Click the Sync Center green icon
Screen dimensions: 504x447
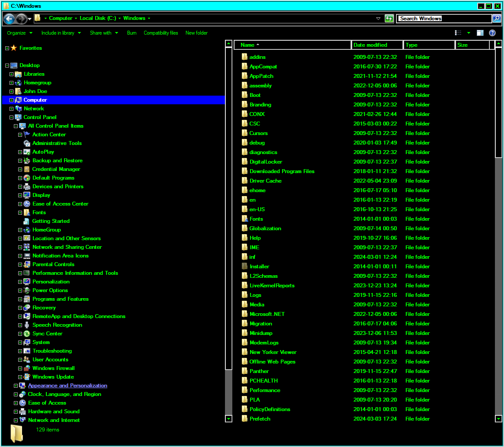click(x=27, y=334)
